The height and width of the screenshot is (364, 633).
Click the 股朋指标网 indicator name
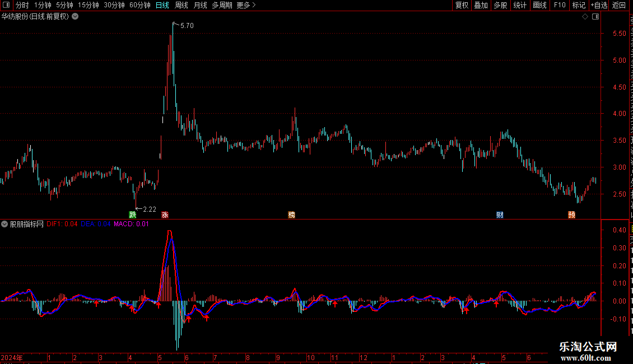(x=27, y=224)
